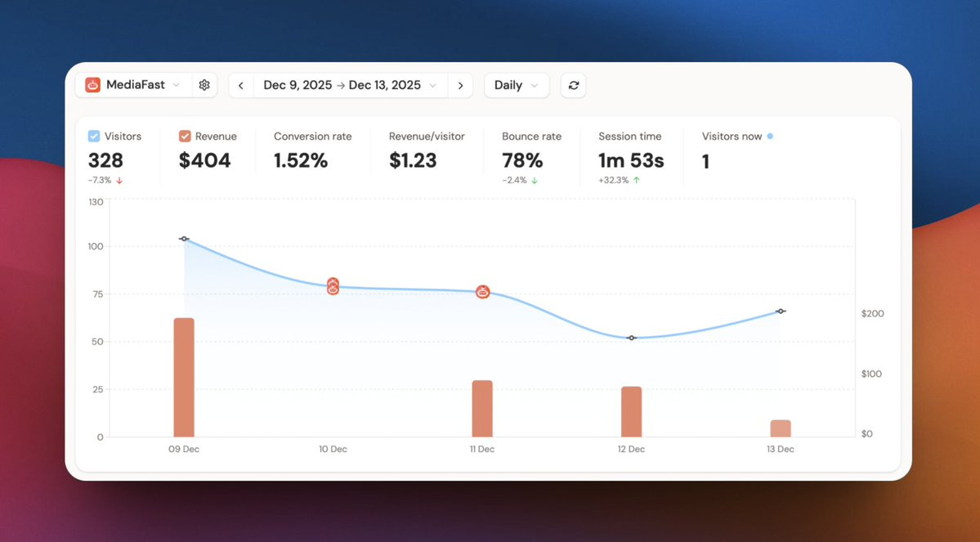Open the date range picker dropdown
Image resolution: width=980 pixels, height=542 pixels.
[x=350, y=86]
